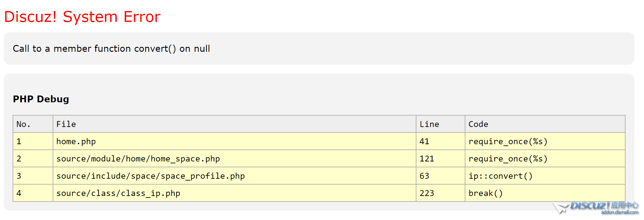Click the line number 63 cell

(x=440, y=176)
